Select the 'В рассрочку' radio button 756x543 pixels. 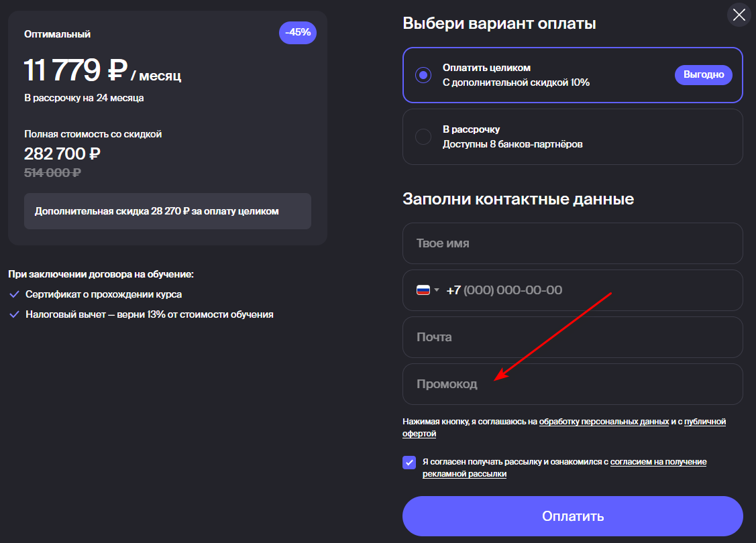click(423, 137)
